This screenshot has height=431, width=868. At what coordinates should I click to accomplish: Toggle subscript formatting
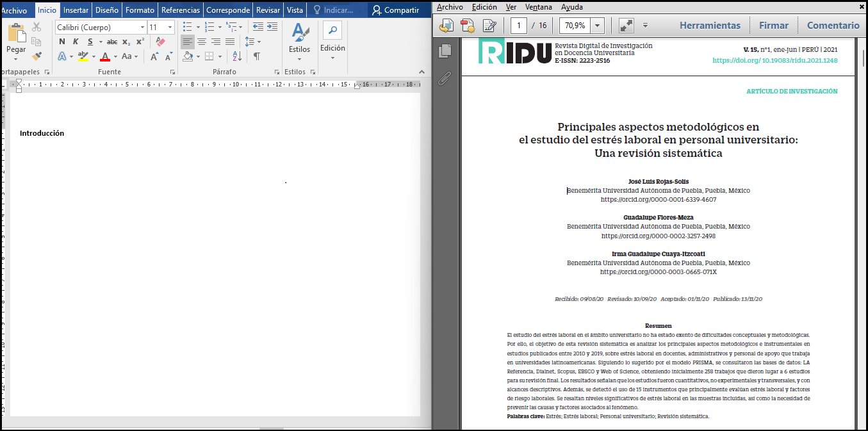point(126,42)
